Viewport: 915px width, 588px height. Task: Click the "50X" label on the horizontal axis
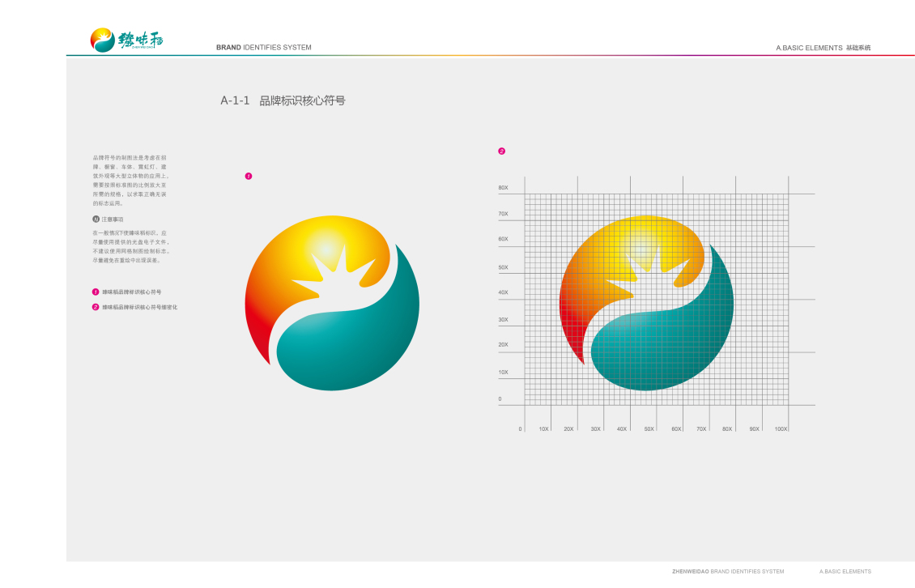[x=649, y=429]
